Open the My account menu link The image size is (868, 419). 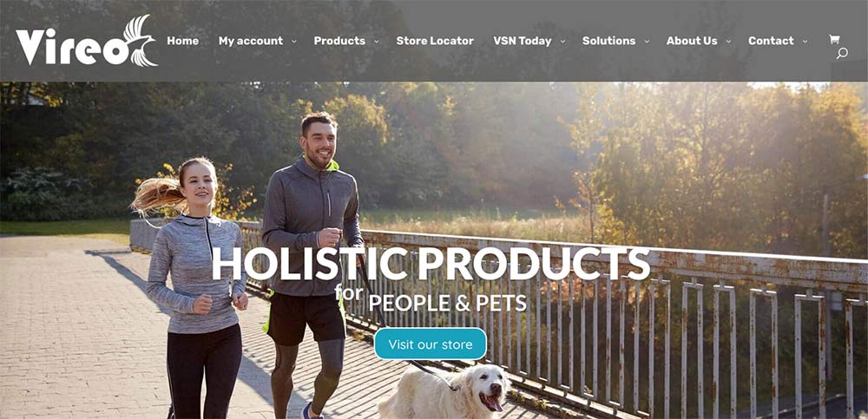click(x=251, y=41)
